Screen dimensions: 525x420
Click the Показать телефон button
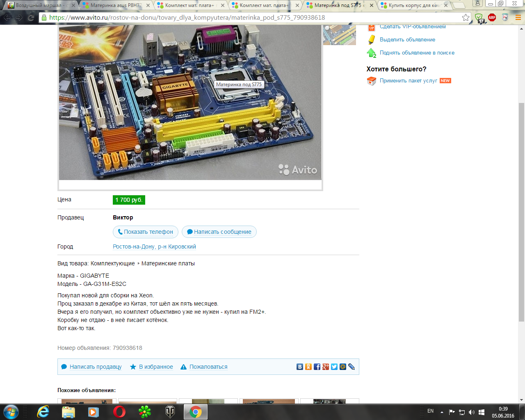click(146, 232)
